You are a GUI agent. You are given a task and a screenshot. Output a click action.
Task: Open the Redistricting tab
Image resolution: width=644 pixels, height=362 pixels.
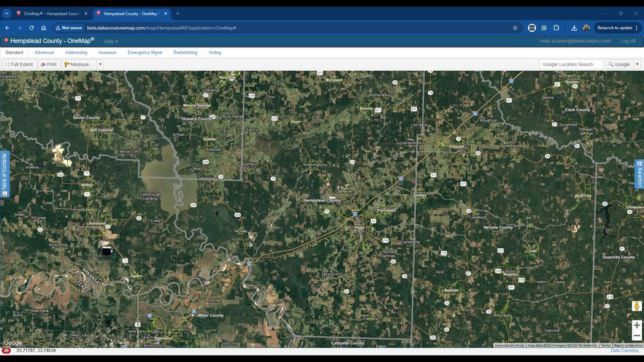click(x=185, y=53)
